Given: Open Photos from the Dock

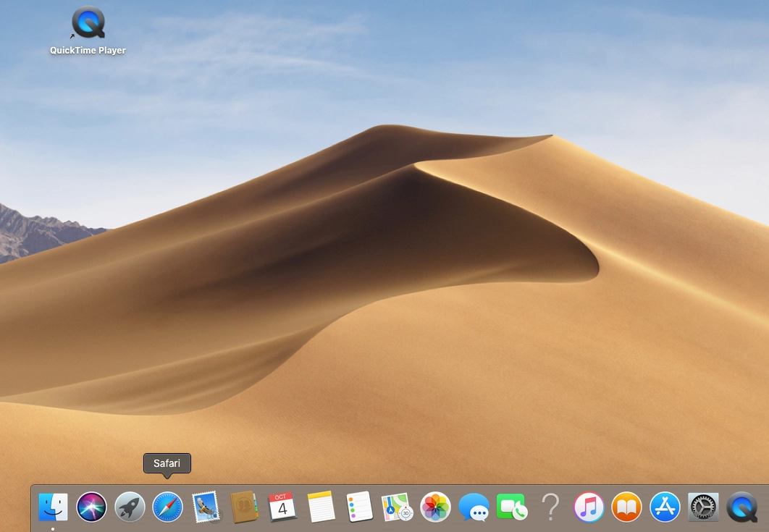Looking at the screenshot, I should [435, 507].
